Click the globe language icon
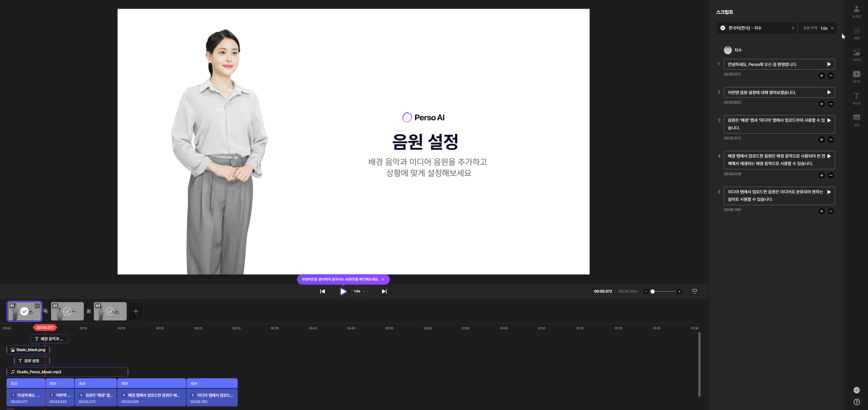The image size is (868, 410). coord(856,390)
